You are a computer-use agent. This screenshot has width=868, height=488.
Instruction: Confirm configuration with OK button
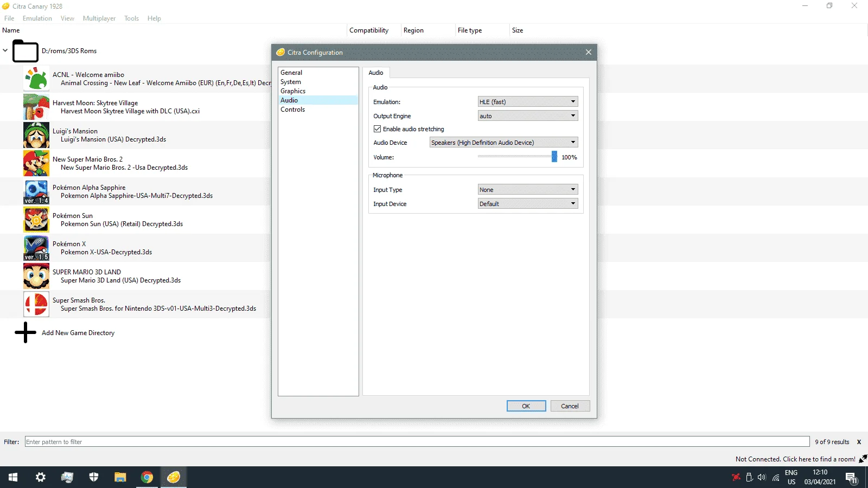click(526, 406)
